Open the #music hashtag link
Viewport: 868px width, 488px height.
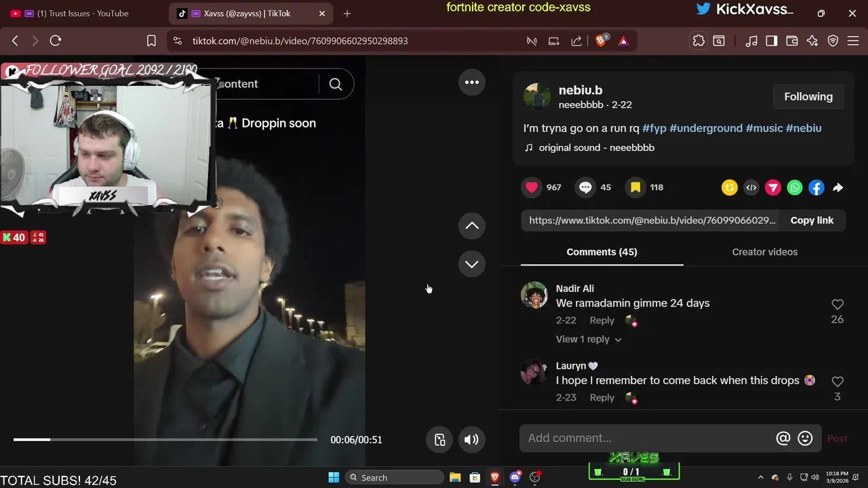764,128
